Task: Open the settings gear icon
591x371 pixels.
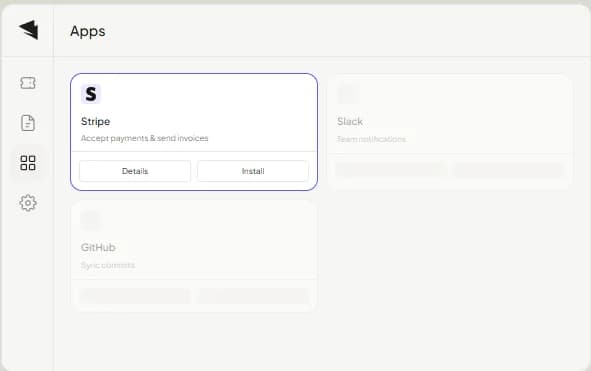Action: click(28, 203)
